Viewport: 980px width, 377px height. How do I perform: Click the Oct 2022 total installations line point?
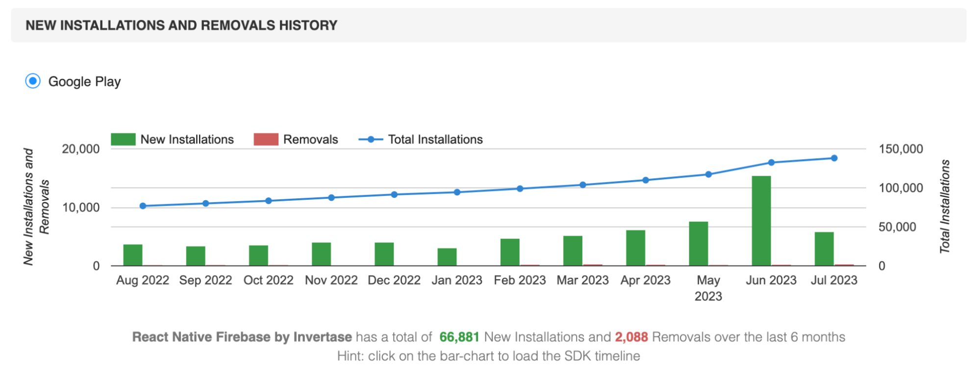click(269, 201)
